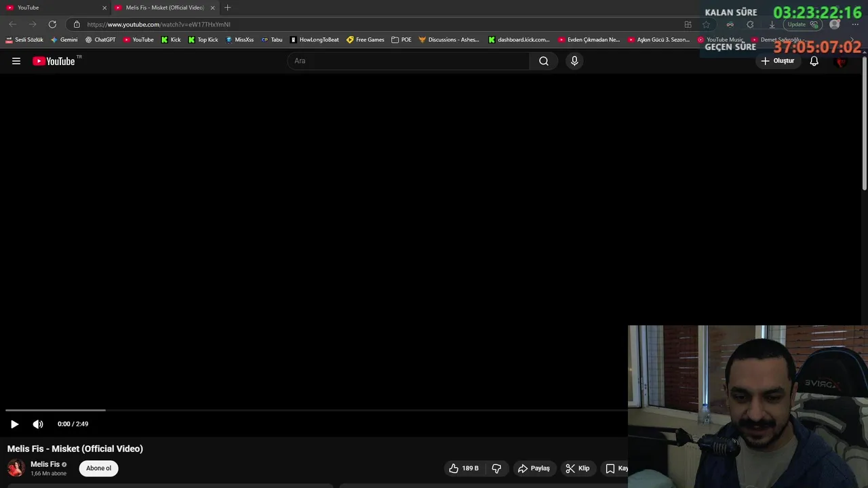868x488 pixels.
Task: Reload the current page
Action: pyautogui.click(x=52, y=24)
